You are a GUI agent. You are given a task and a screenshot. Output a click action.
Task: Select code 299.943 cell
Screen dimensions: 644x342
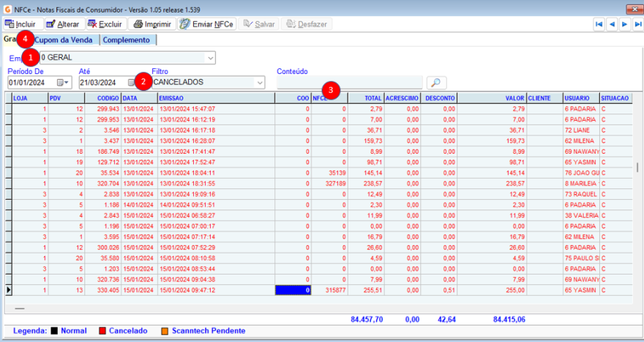tap(103, 109)
